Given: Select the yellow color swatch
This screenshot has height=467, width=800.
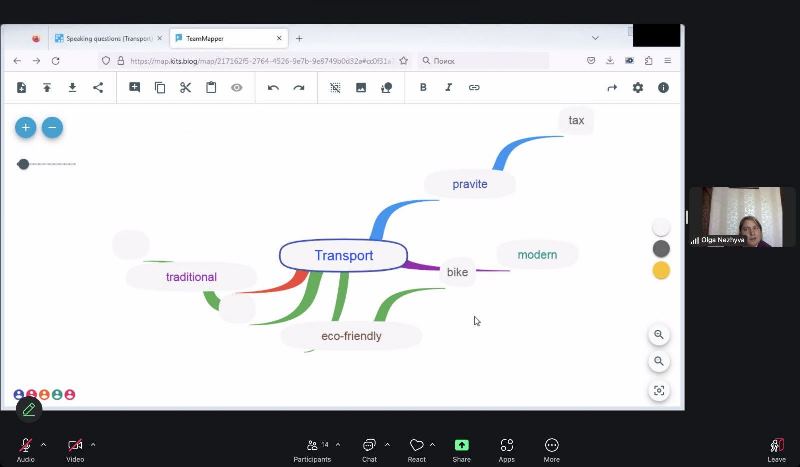Looking at the screenshot, I should (x=661, y=271).
